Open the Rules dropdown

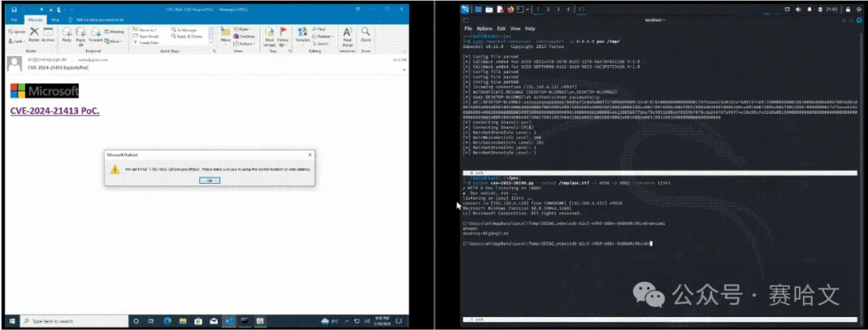(243, 29)
